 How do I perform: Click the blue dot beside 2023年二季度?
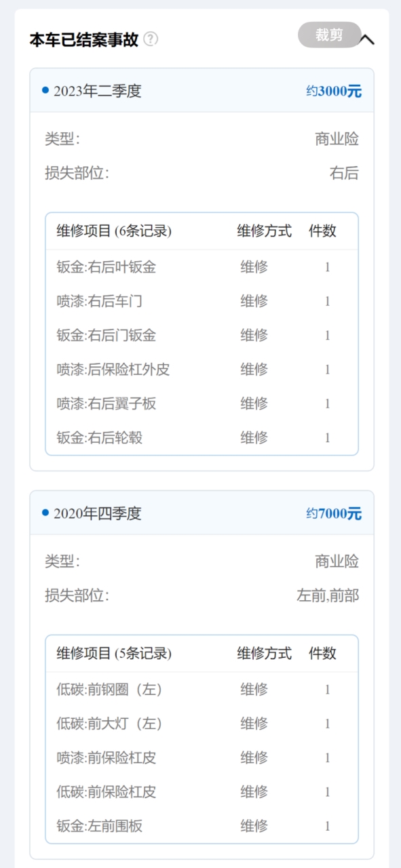click(x=45, y=90)
